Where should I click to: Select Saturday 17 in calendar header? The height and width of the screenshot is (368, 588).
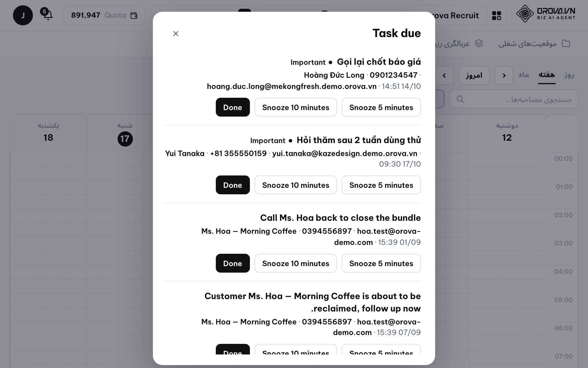point(125,134)
